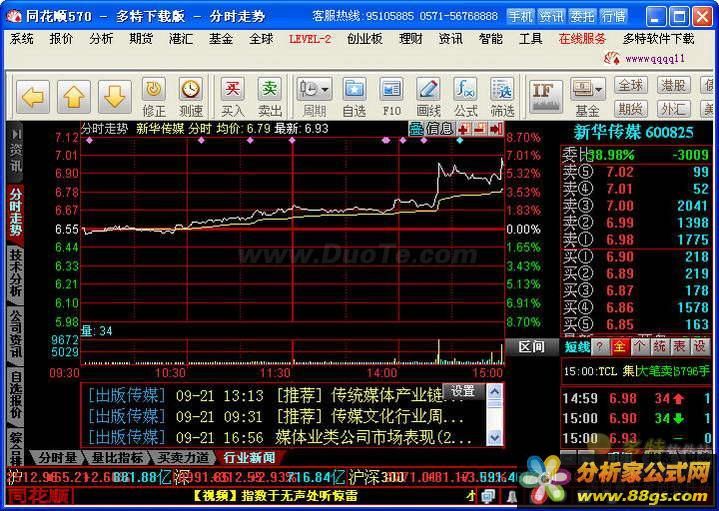Click the red plus icon above chart
The width and height of the screenshot is (719, 511).
pos(463,129)
